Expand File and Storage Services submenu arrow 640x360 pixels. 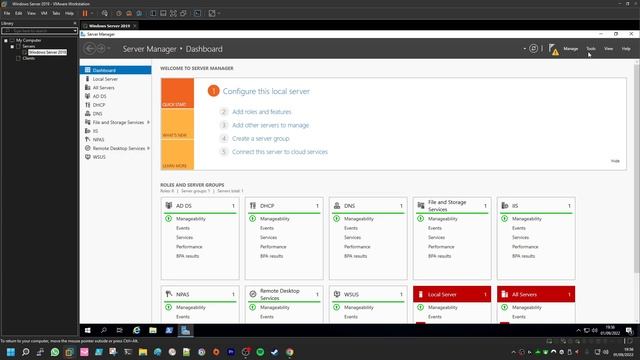[148, 122]
